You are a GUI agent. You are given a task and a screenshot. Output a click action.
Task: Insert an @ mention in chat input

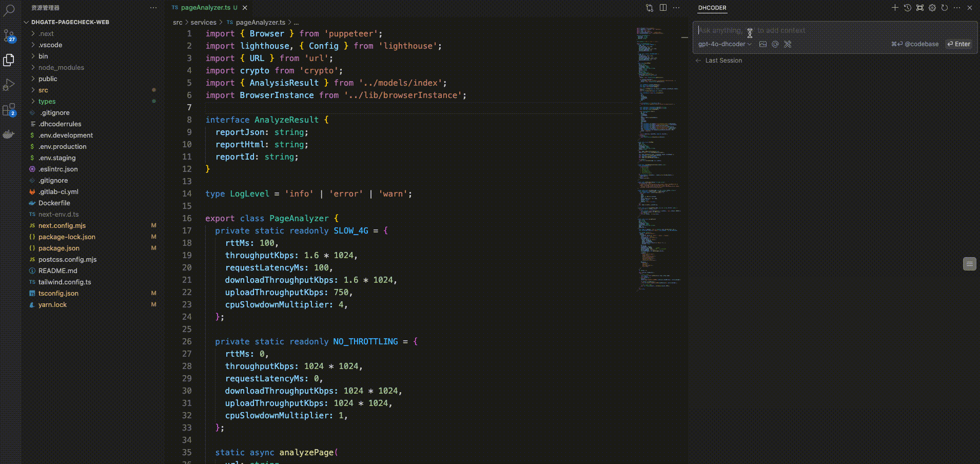[775, 44]
